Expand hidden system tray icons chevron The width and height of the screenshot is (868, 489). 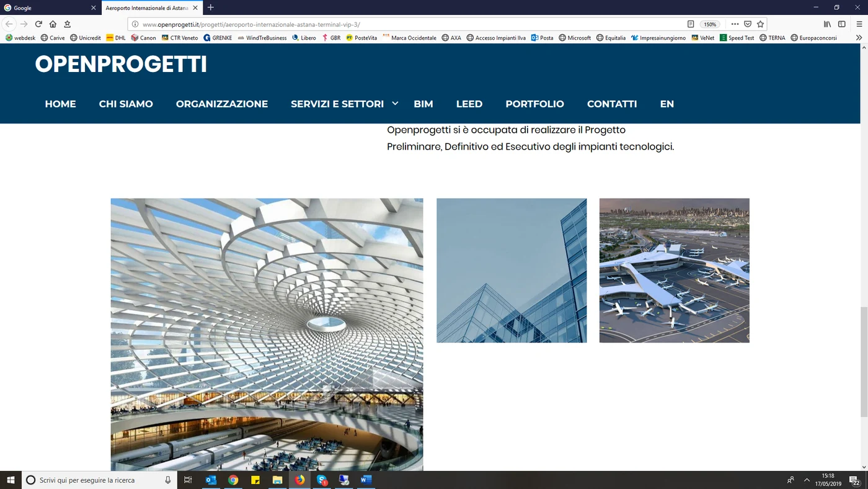(x=807, y=480)
